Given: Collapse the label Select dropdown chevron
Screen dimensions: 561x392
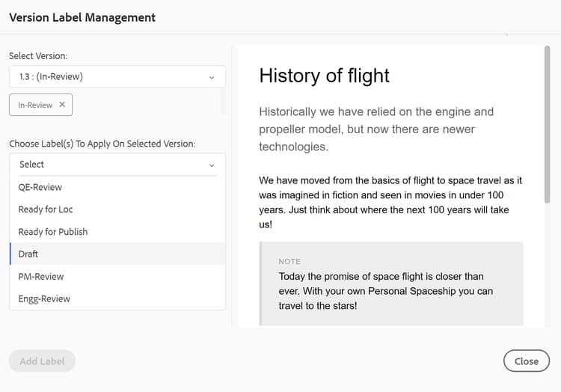Looking at the screenshot, I should [x=212, y=165].
